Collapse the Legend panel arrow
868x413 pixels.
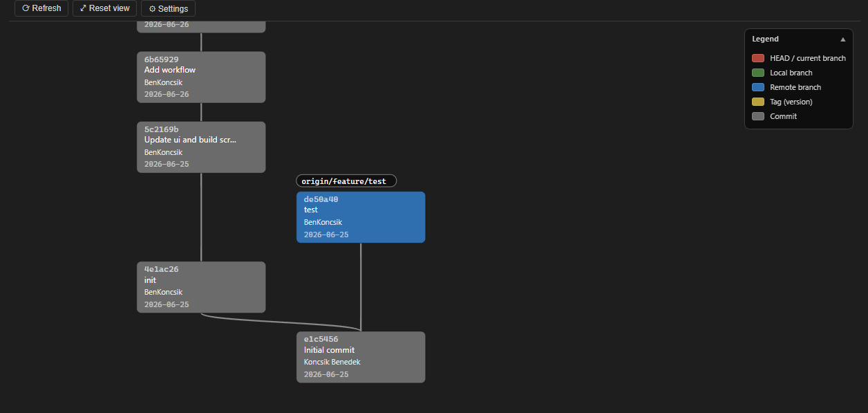pyautogui.click(x=842, y=39)
